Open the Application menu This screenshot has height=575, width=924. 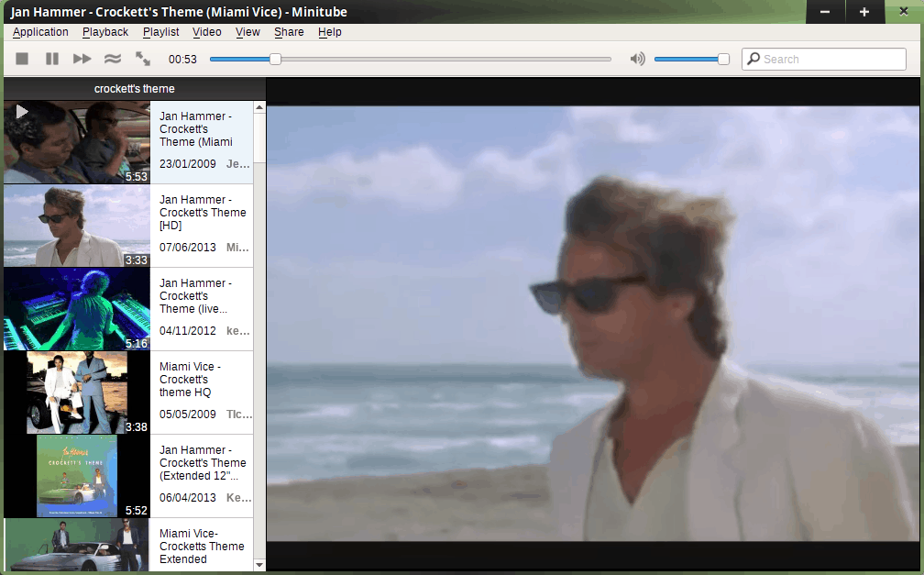tap(40, 32)
